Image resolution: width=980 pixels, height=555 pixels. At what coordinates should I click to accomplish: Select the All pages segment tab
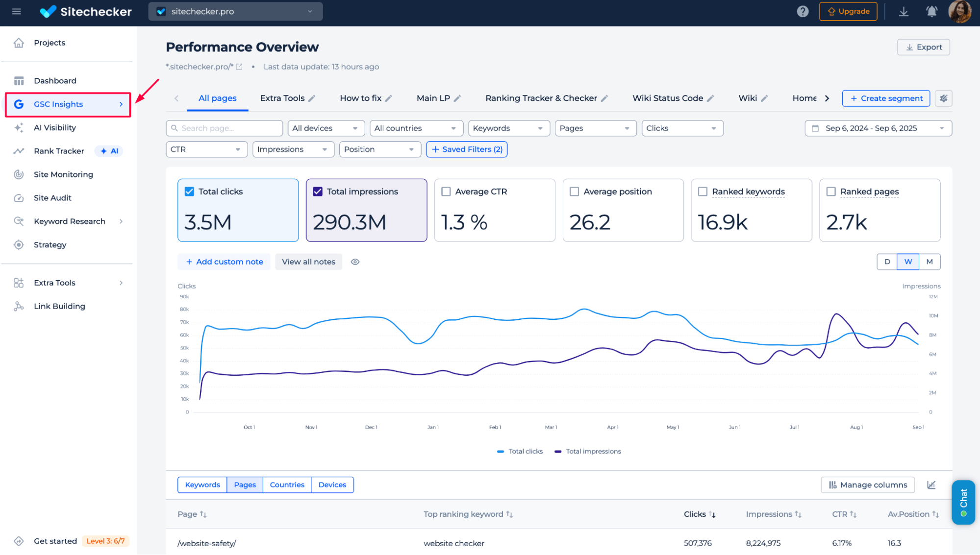click(218, 98)
